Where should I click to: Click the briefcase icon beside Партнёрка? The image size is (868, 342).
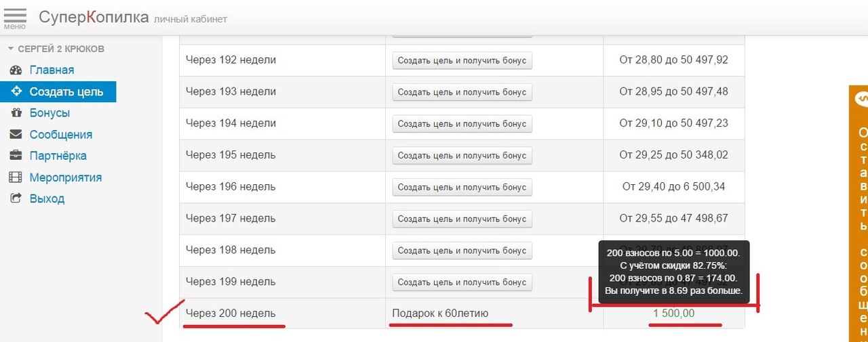point(16,156)
